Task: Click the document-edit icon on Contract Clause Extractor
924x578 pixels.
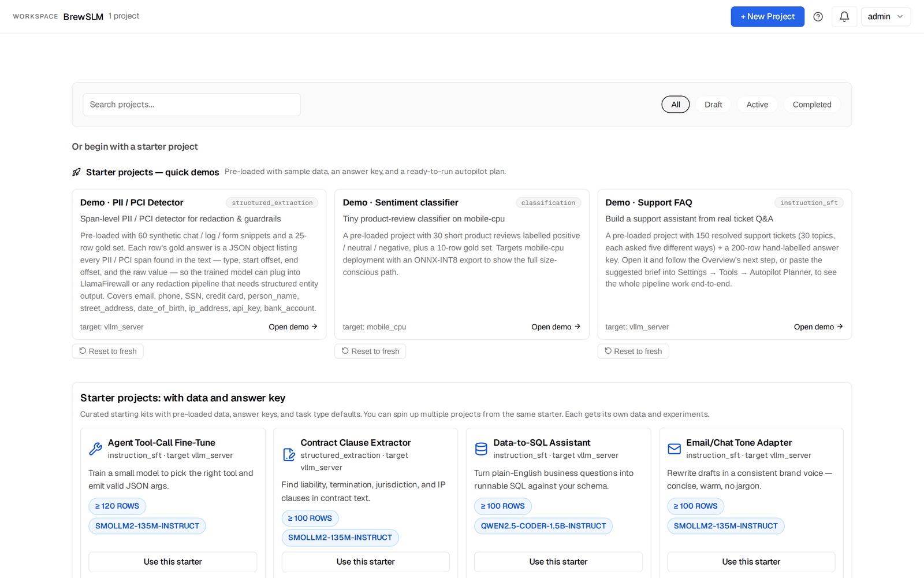Action: (289, 455)
